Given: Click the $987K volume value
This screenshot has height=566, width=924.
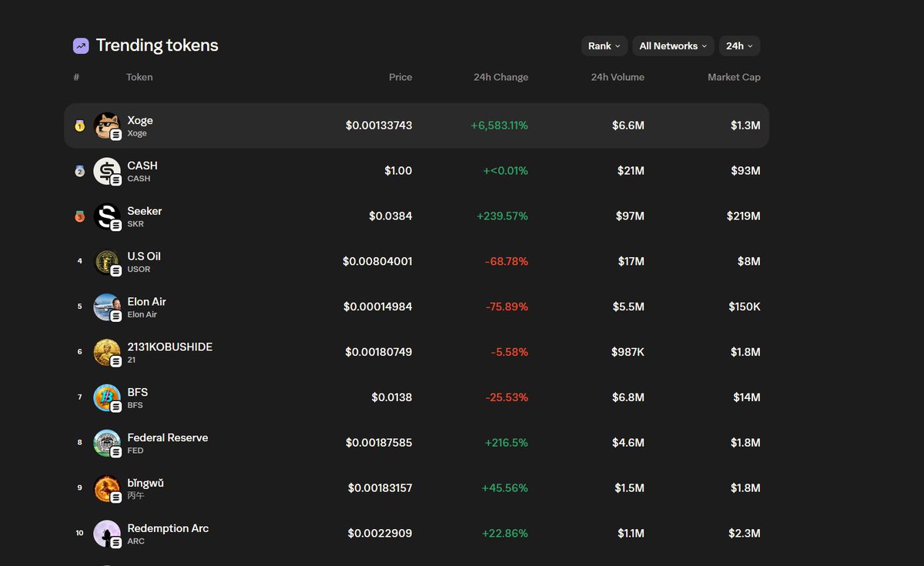Looking at the screenshot, I should pyautogui.click(x=628, y=352).
